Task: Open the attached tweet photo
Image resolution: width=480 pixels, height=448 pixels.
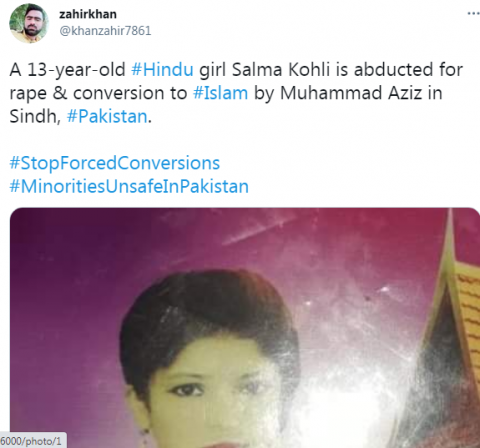Action: click(x=245, y=328)
